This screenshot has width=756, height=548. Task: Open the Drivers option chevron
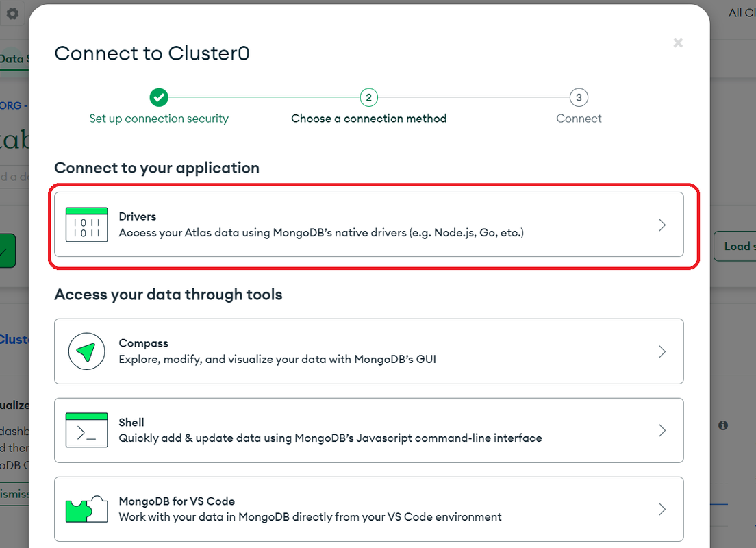[662, 225]
